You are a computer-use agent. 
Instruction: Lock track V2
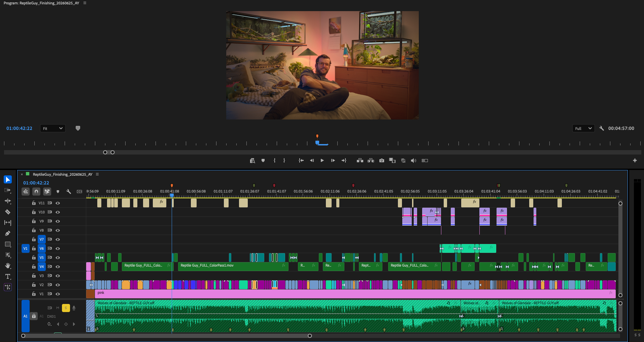tap(34, 285)
